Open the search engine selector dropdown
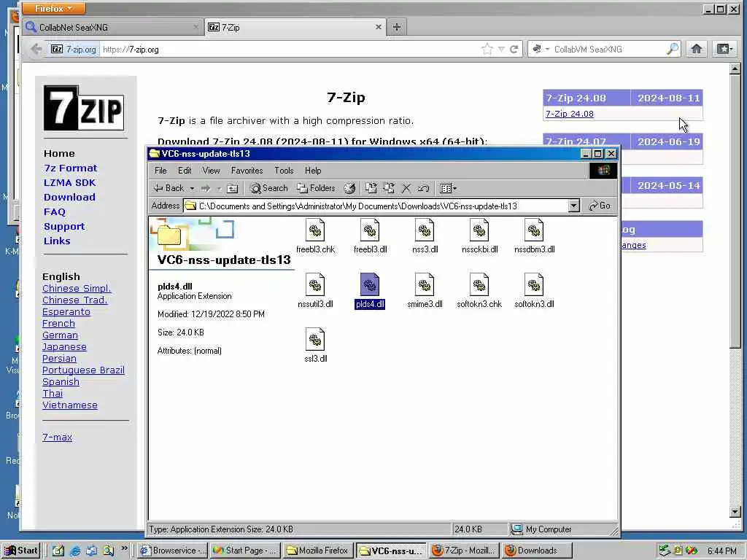 pos(541,49)
